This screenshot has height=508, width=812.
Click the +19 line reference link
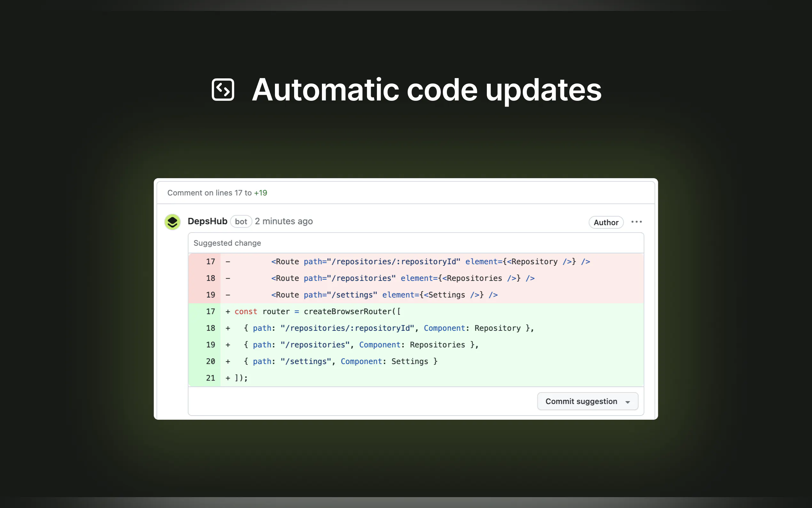click(260, 193)
